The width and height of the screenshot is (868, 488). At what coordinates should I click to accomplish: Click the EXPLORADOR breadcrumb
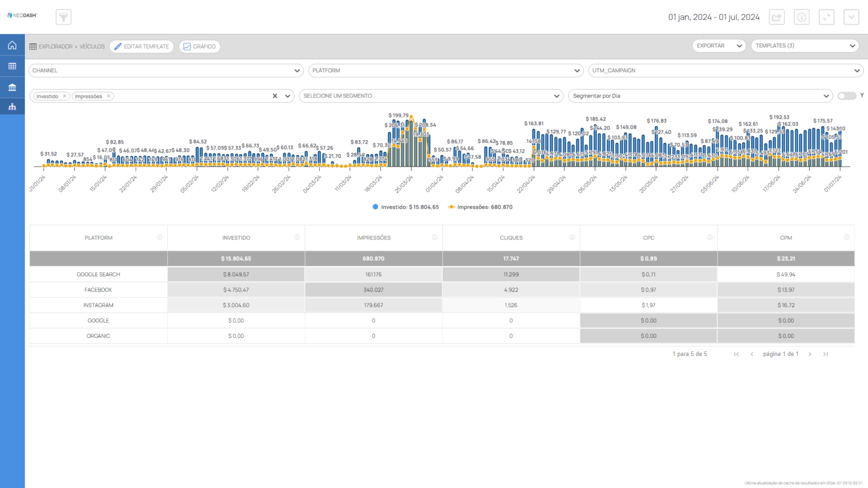pyautogui.click(x=55, y=46)
